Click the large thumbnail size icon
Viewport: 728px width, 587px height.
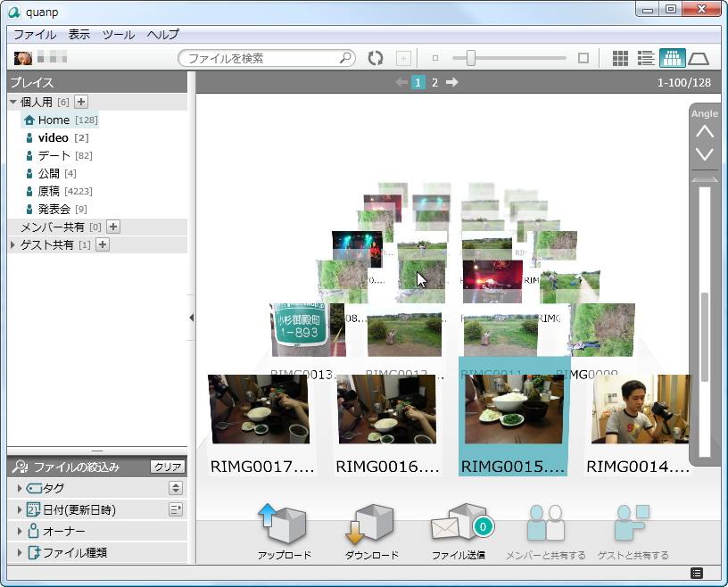click(583, 58)
